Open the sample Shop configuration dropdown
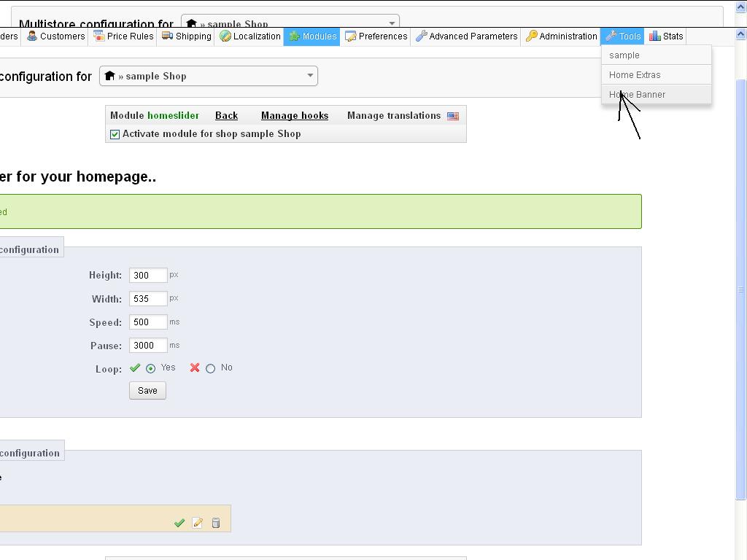This screenshot has width=747, height=560. point(209,76)
